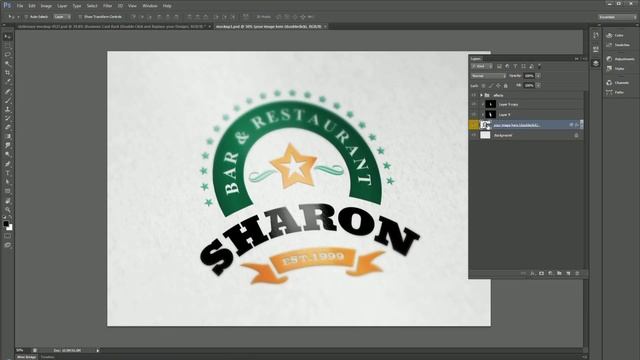The image size is (640, 360).
Task: Open the File menu
Action: [20, 6]
